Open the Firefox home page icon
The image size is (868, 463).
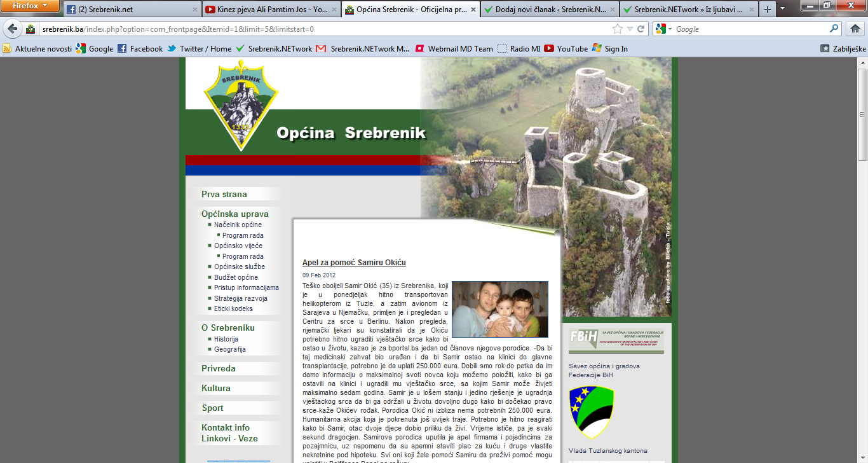[x=855, y=29]
